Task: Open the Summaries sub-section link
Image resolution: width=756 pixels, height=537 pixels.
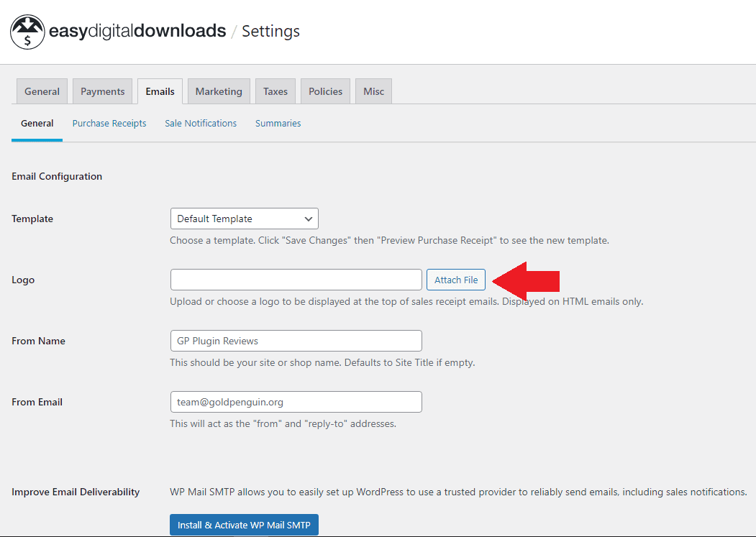Action: [x=278, y=123]
